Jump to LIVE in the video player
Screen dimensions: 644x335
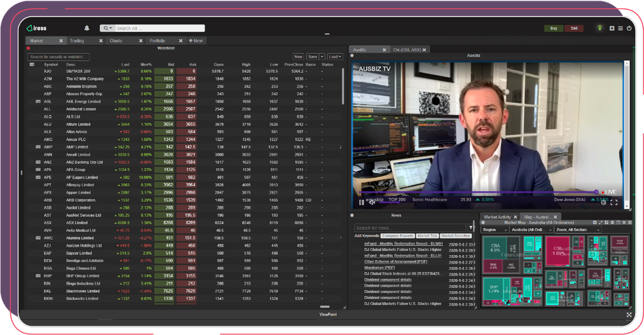point(609,192)
